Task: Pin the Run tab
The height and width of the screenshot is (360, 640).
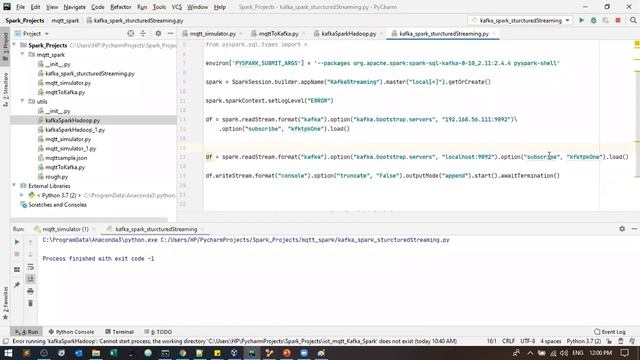Action: click(x=17, y=284)
